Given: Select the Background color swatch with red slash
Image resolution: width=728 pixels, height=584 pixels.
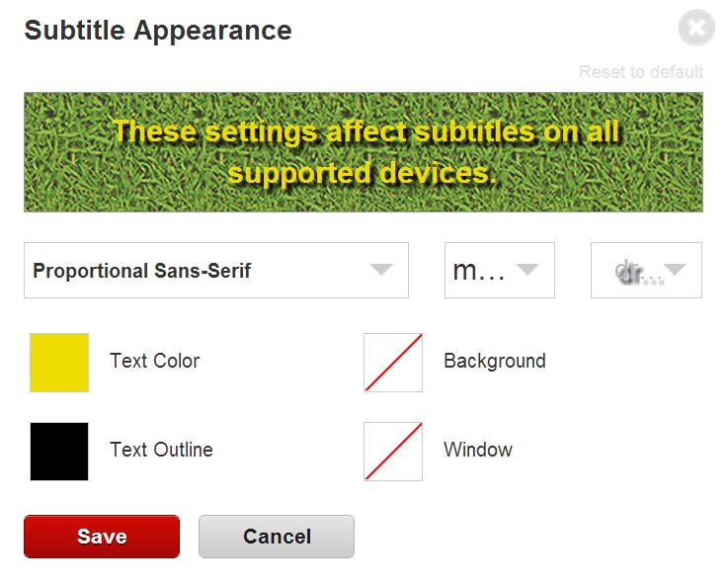Looking at the screenshot, I should (393, 363).
